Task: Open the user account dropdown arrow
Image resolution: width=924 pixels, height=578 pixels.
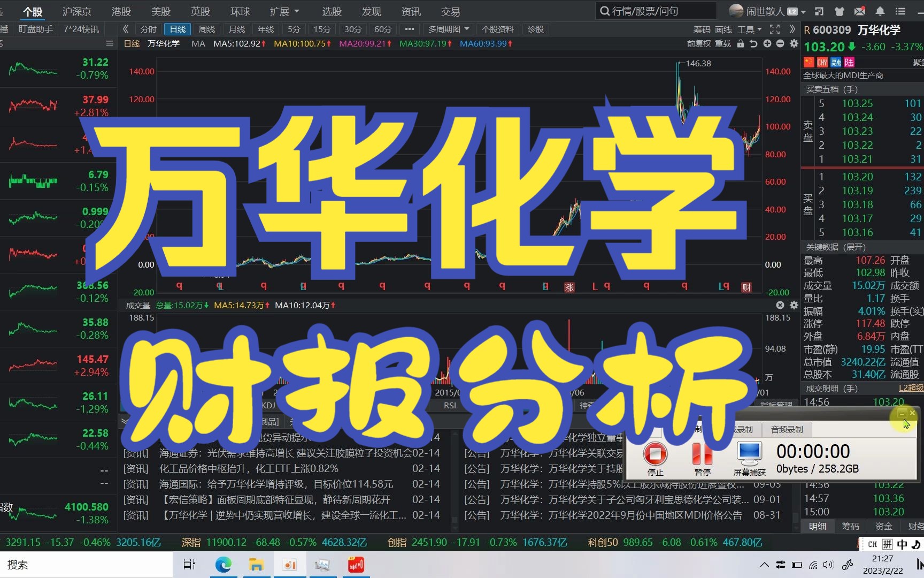Action: pos(803,12)
